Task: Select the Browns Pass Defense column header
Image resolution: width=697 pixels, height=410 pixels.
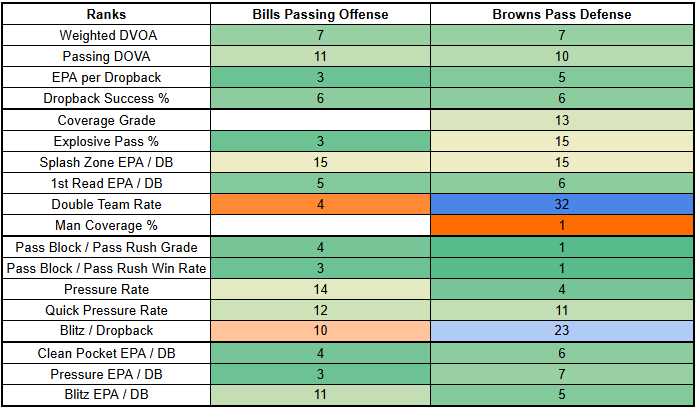Action: tap(561, 15)
